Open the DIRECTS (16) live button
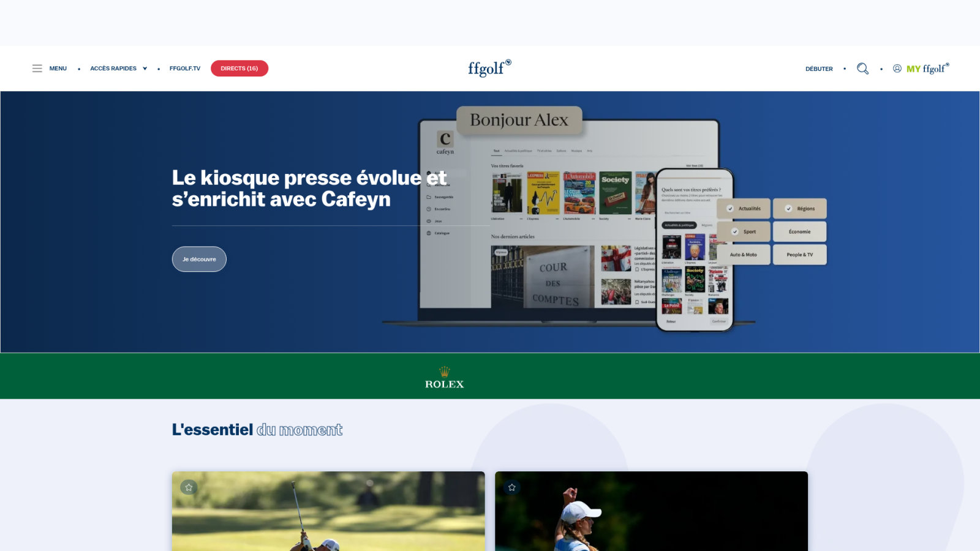Viewport: 980px width, 551px height. 239,69
